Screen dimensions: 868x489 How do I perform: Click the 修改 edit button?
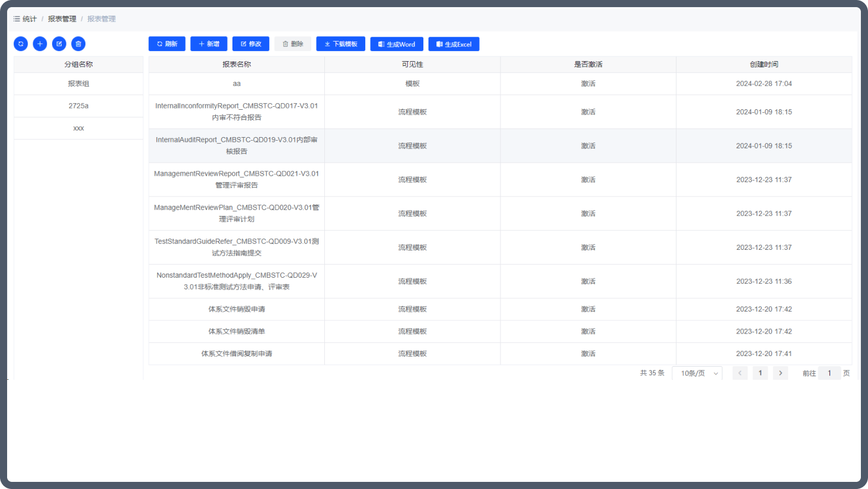click(251, 44)
